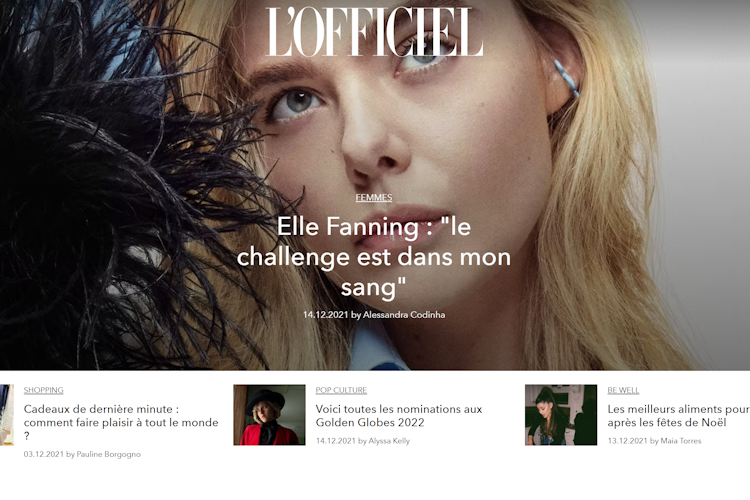Open the BE WELL category link
The image size is (750, 500).
pos(623,390)
